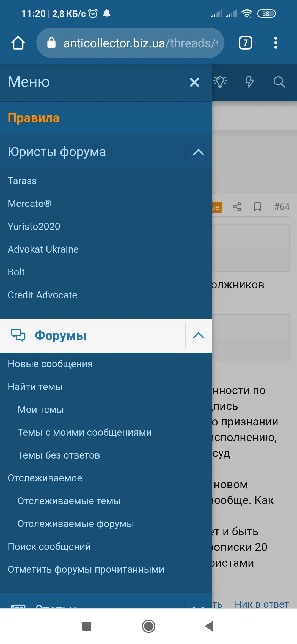This screenshot has width=297, height=644.
Task: Bookmark post #64
Action: point(257,207)
